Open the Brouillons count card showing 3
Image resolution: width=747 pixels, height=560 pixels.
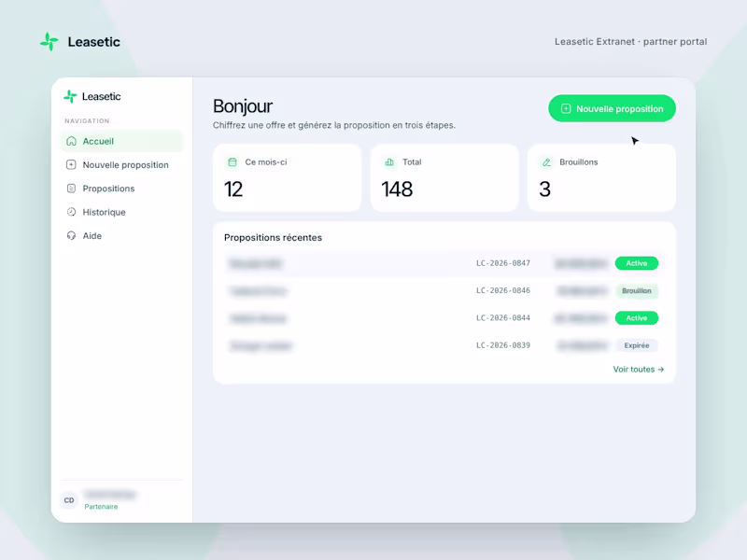(x=601, y=177)
